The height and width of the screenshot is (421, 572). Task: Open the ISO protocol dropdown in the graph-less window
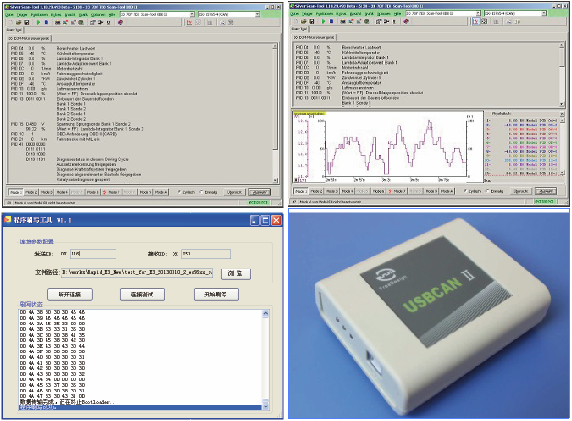click(x=257, y=14)
